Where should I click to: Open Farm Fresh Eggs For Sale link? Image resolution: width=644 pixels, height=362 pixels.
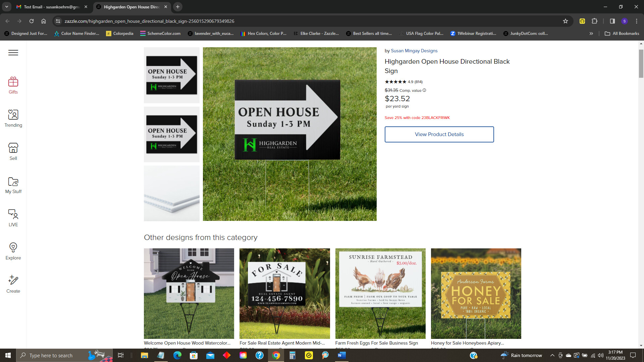376,343
